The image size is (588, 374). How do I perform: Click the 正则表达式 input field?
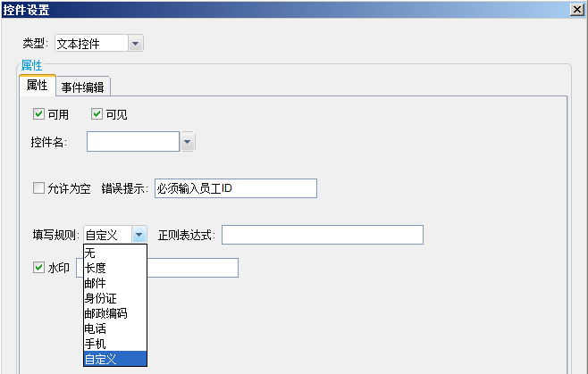pyautogui.click(x=323, y=235)
